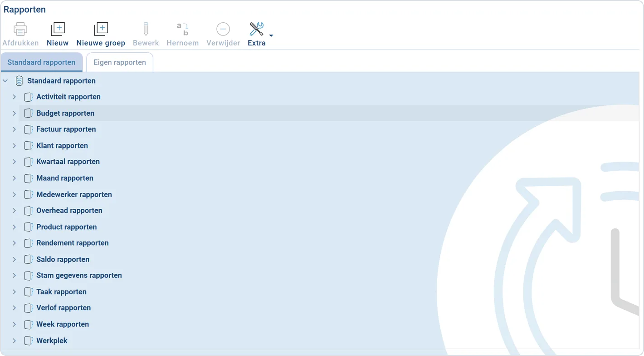Expand the Activiteit rapporten group
644x356 pixels.
[14, 97]
